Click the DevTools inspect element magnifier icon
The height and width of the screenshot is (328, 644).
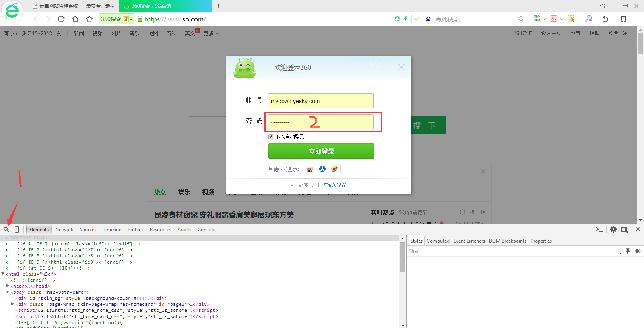6,229
